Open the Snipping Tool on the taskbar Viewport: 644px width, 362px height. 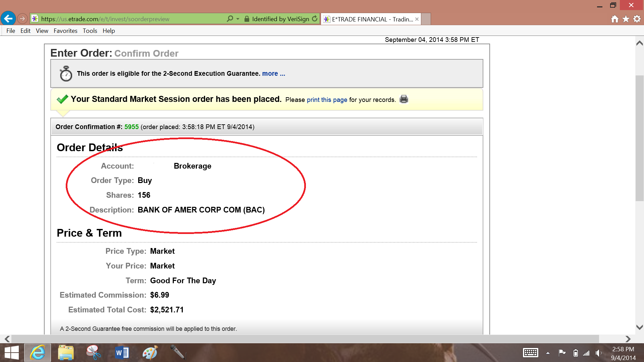pyautogui.click(x=94, y=353)
